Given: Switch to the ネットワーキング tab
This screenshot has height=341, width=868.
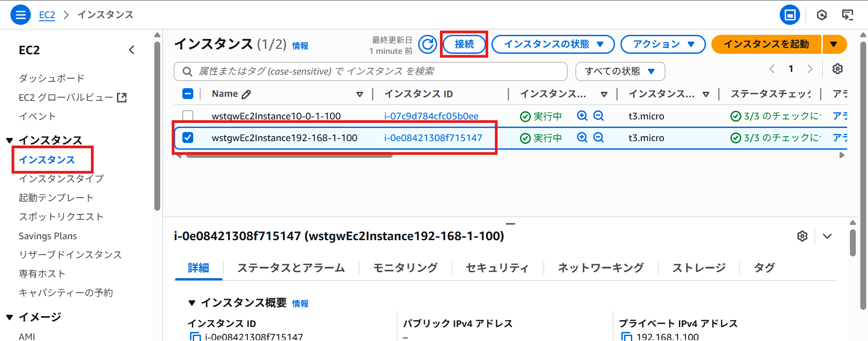Looking at the screenshot, I should (601, 268).
